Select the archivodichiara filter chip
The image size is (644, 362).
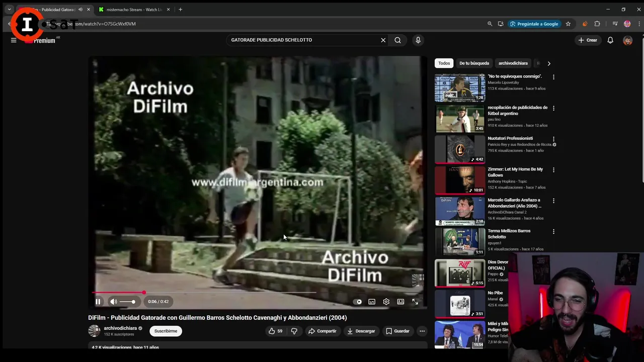513,63
